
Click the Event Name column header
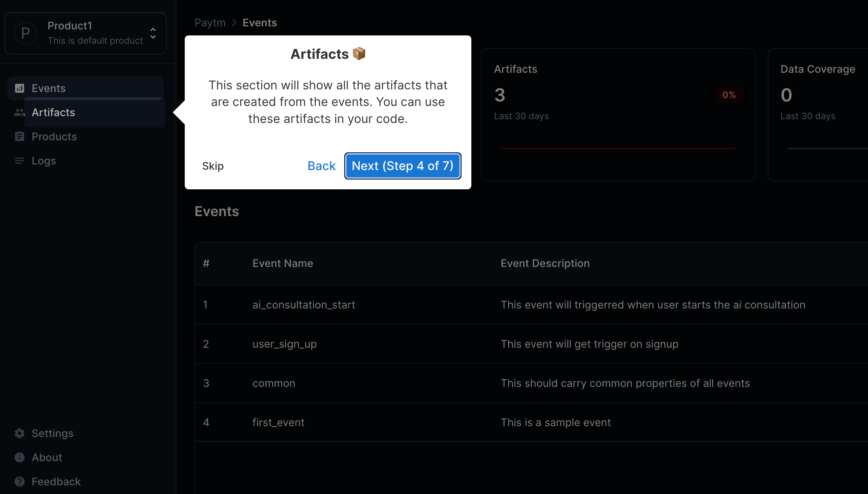pyautogui.click(x=283, y=263)
